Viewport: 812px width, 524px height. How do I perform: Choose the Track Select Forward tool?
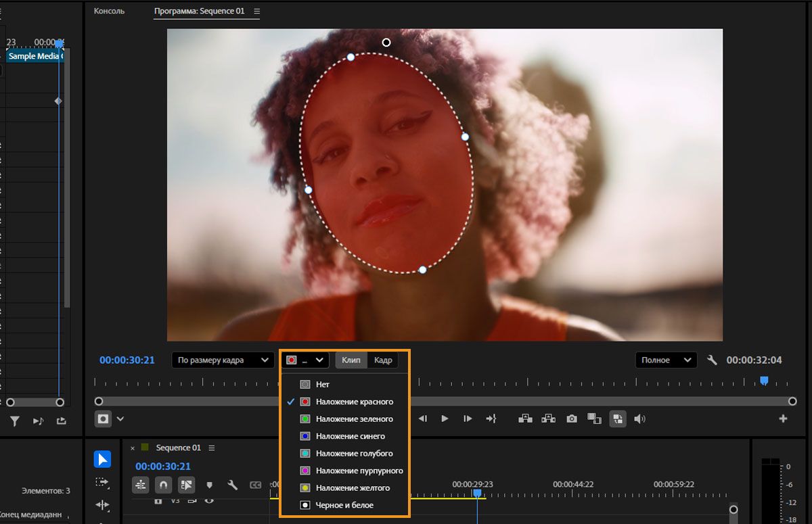click(x=102, y=482)
